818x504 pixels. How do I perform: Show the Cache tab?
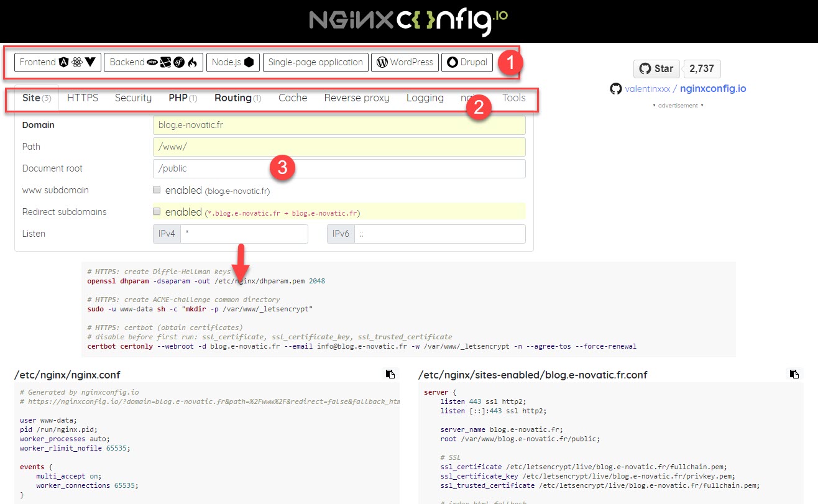293,98
